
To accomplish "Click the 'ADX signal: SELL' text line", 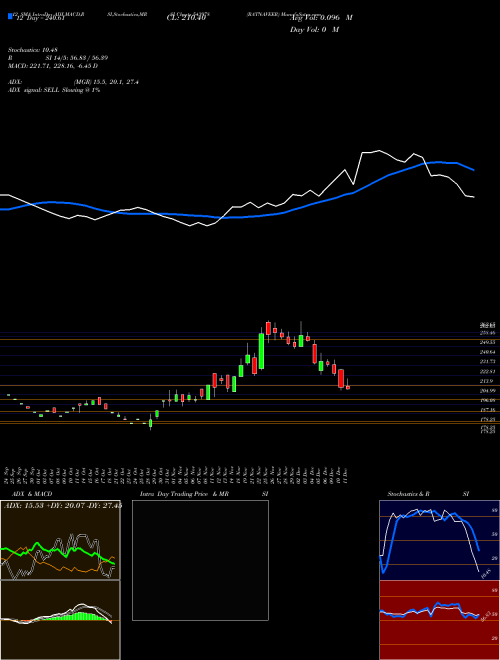I will pyautogui.click(x=54, y=90).
